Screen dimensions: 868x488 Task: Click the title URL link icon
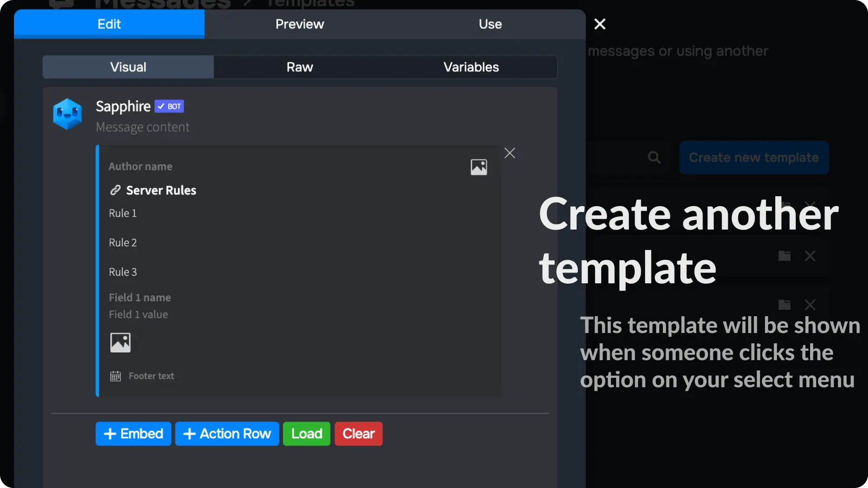coord(115,190)
